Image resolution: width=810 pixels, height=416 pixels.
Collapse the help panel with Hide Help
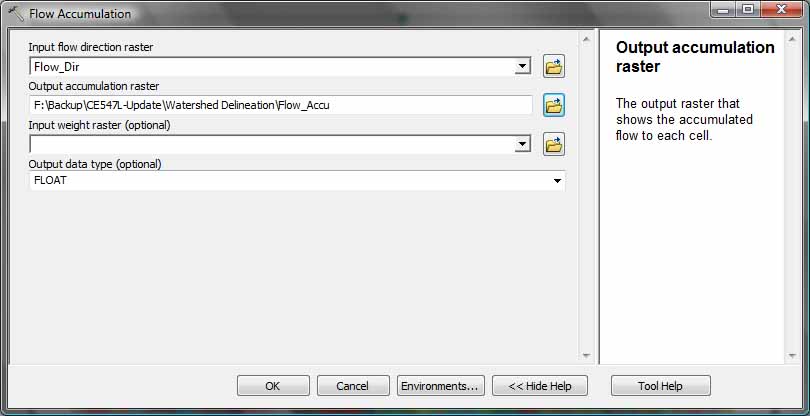540,386
